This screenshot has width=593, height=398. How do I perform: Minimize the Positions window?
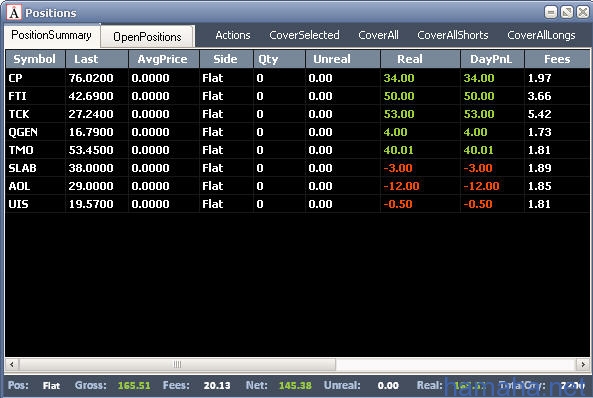551,12
